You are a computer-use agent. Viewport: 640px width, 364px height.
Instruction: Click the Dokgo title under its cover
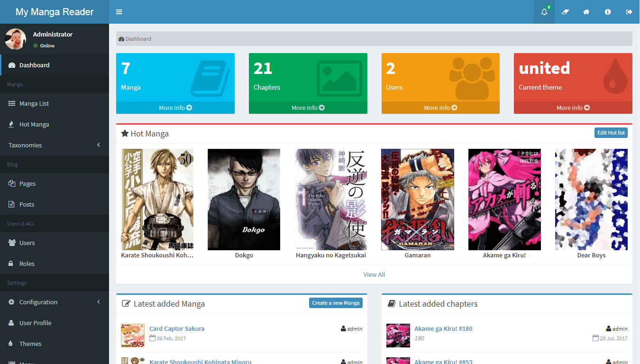244,255
